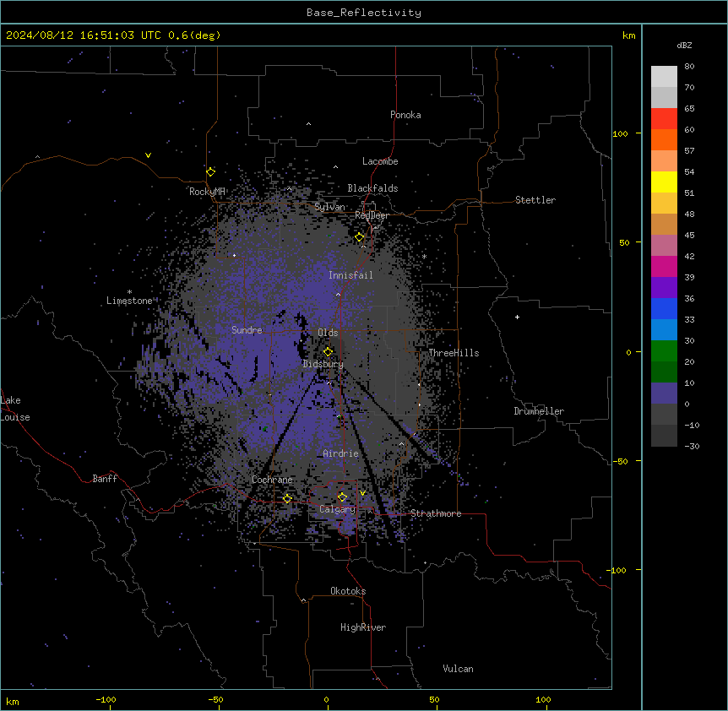Click the Vulcan city label
Screen dimensions: 728x711
tap(459, 669)
